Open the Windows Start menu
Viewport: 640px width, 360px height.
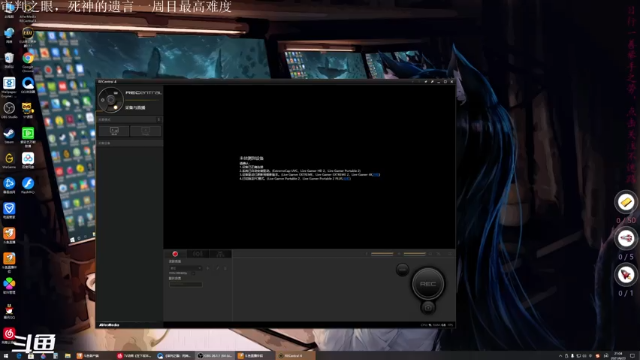(6, 356)
